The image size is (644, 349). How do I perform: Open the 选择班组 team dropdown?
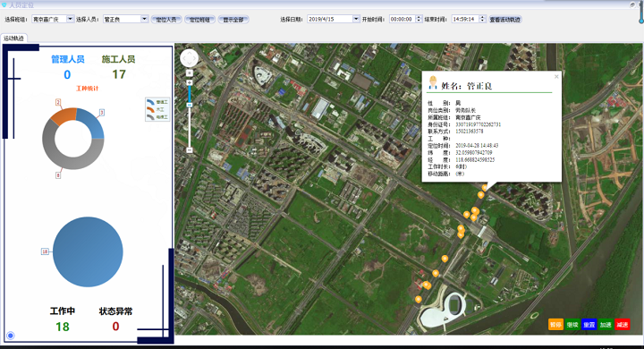tap(70, 19)
